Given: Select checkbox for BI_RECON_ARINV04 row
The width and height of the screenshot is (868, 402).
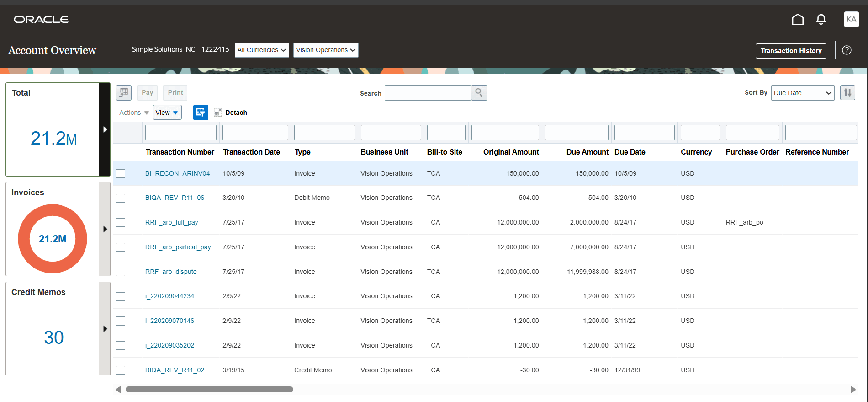Looking at the screenshot, I should click(121, 173).
